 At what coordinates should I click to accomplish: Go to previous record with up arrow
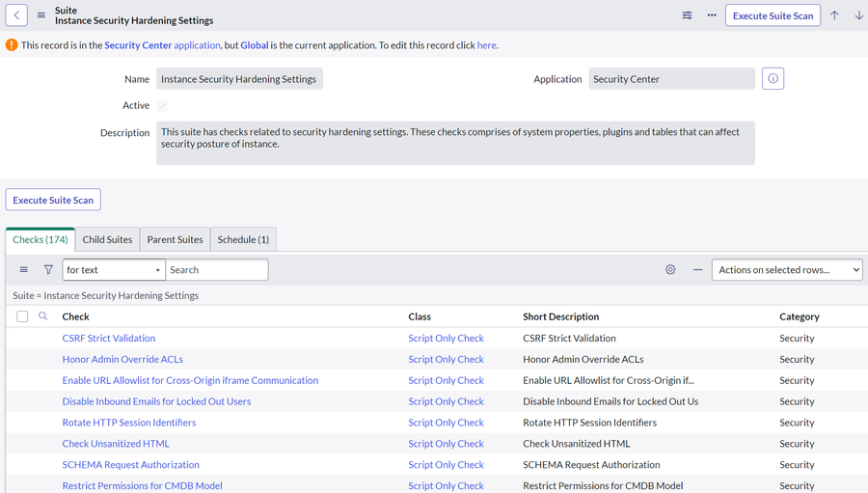[x=834, y=15]
